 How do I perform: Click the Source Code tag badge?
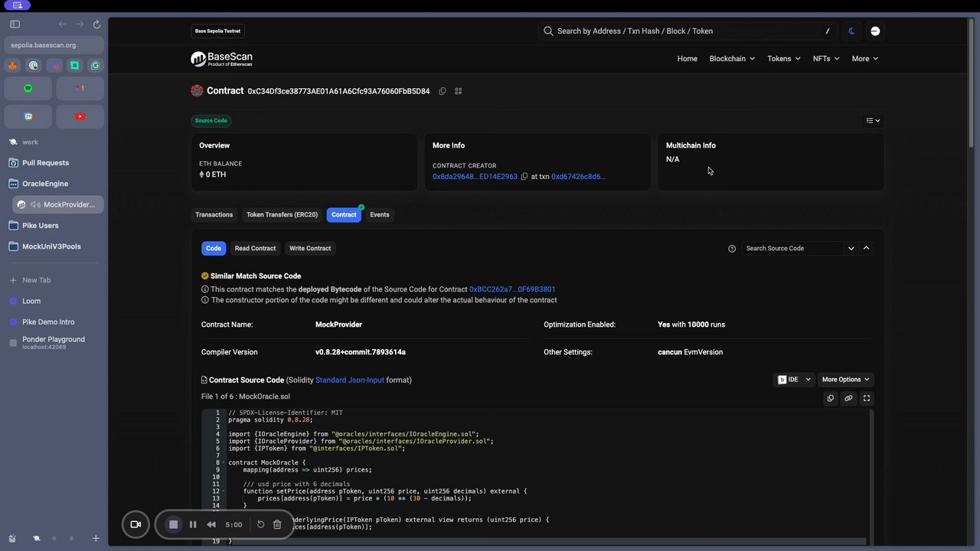(211, 120)
